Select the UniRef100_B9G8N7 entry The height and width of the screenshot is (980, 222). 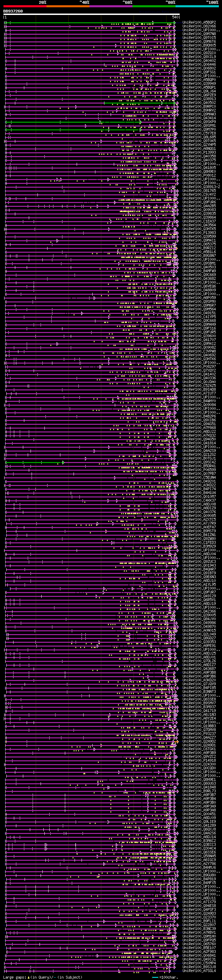199,256
